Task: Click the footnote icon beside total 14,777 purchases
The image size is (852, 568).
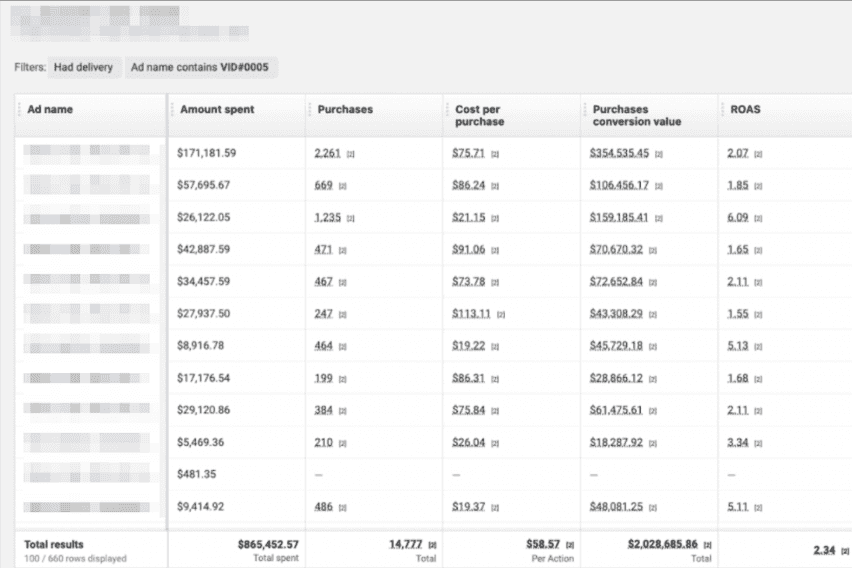Action: pos(432,544)
